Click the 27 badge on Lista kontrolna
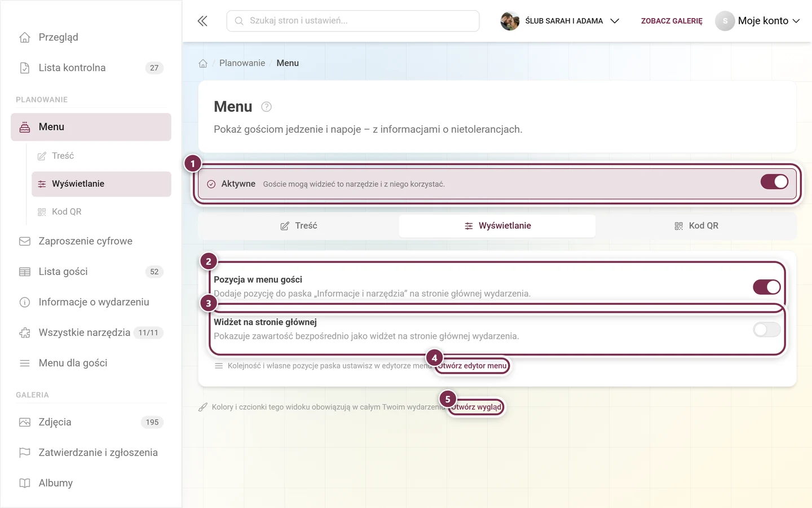The image size is (812, 508). pyautogui.click(x=155, y=68)
